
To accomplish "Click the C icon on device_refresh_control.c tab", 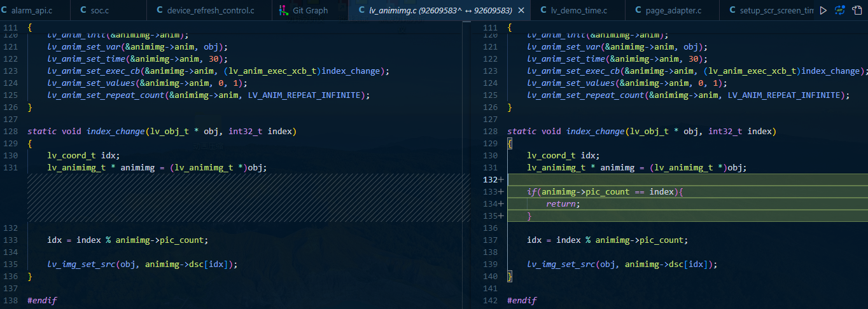I will (x=160, y=10).
